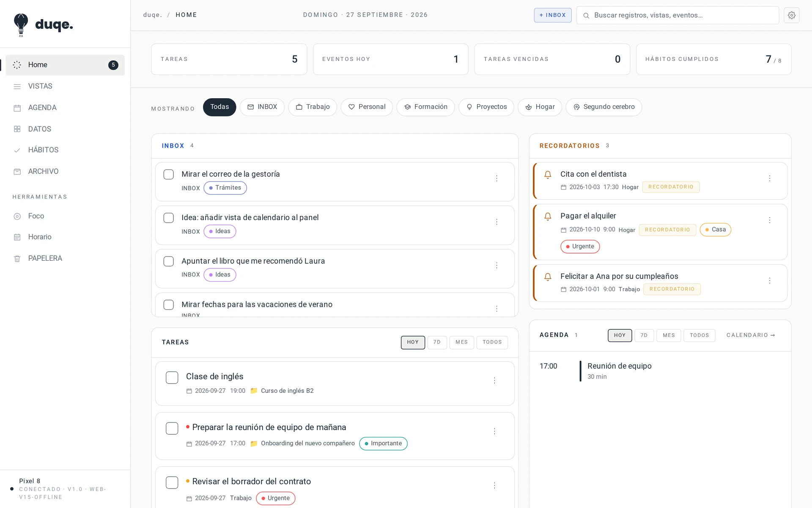Screen dimensions: 812x508
Task: Open the more menu for Mirar fechas para vacaciones
Action: click(x=497, y=309)
